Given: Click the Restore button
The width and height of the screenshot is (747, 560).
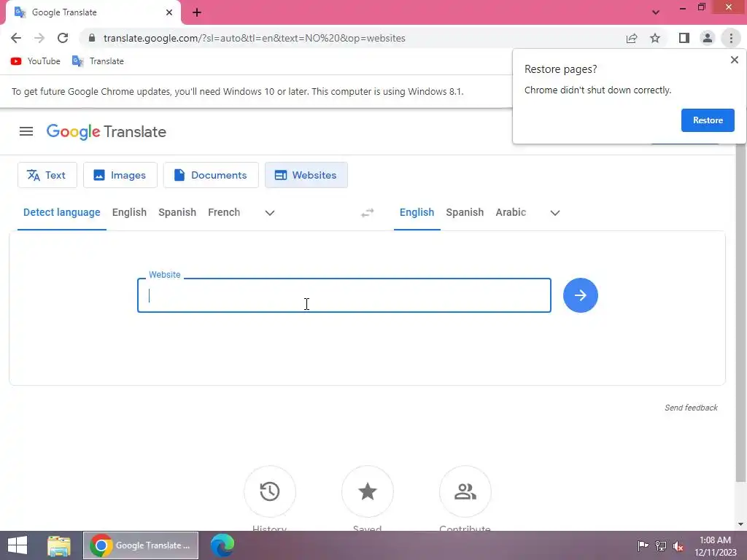Looking at the screenshot, I should tap(708, 120).
